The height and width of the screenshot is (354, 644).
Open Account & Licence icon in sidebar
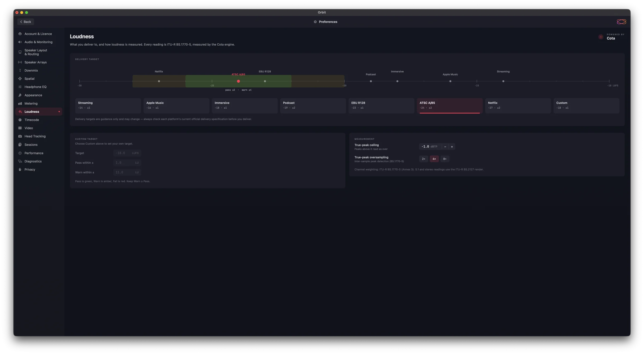20,34
